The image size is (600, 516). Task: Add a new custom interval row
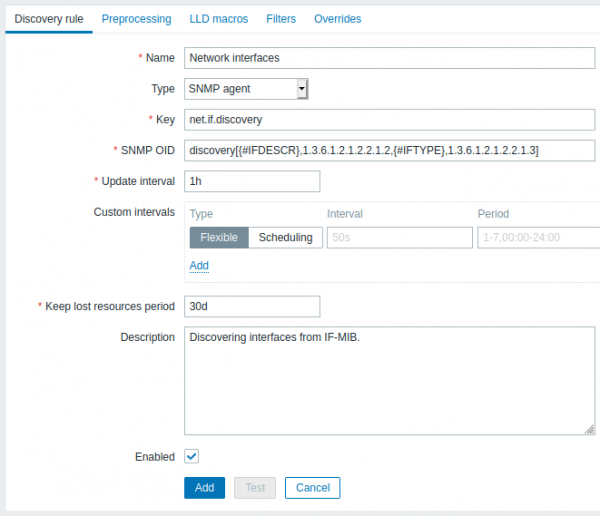coord(199,265)
